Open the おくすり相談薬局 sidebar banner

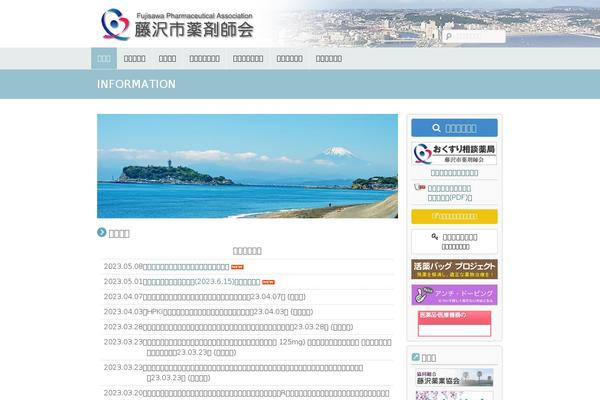pyautogui.click(x=454, y=154)
